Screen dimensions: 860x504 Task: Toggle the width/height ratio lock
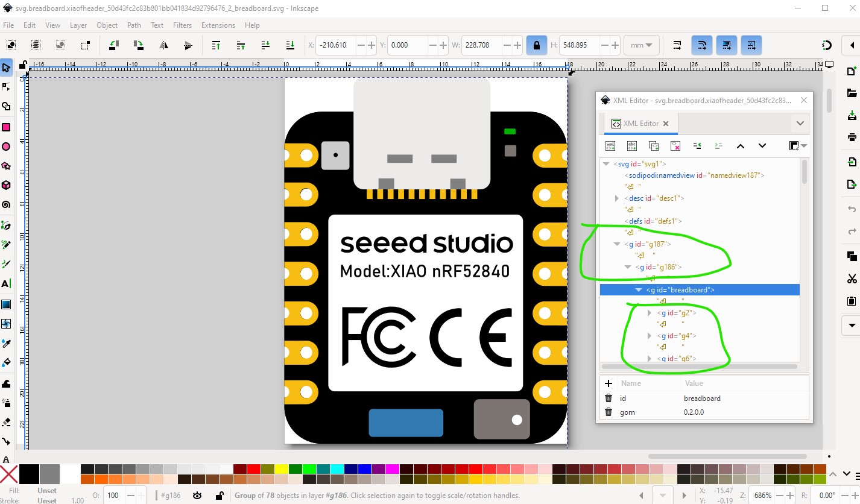coord(535,45)
